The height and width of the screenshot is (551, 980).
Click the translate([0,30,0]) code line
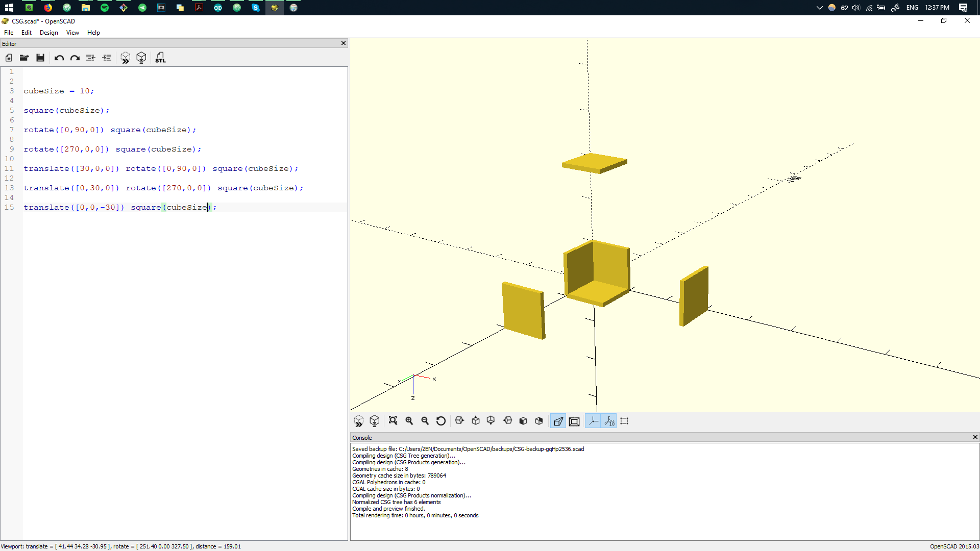point(163,188)
